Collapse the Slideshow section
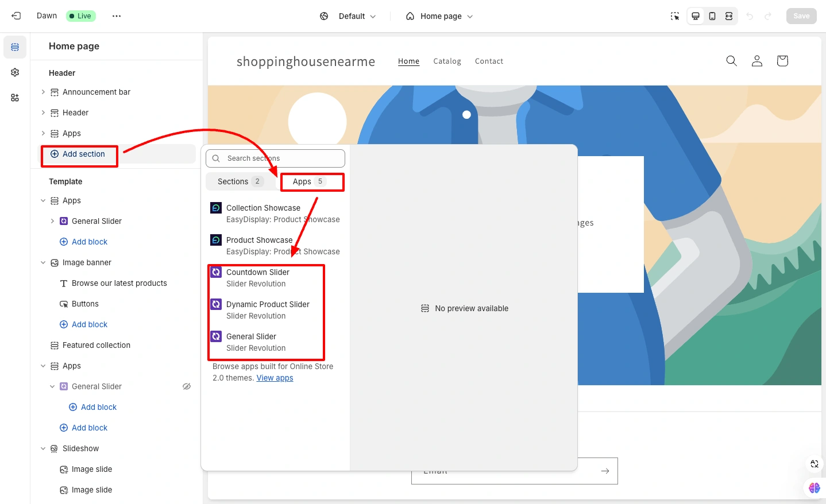 (x=43, y=448)
